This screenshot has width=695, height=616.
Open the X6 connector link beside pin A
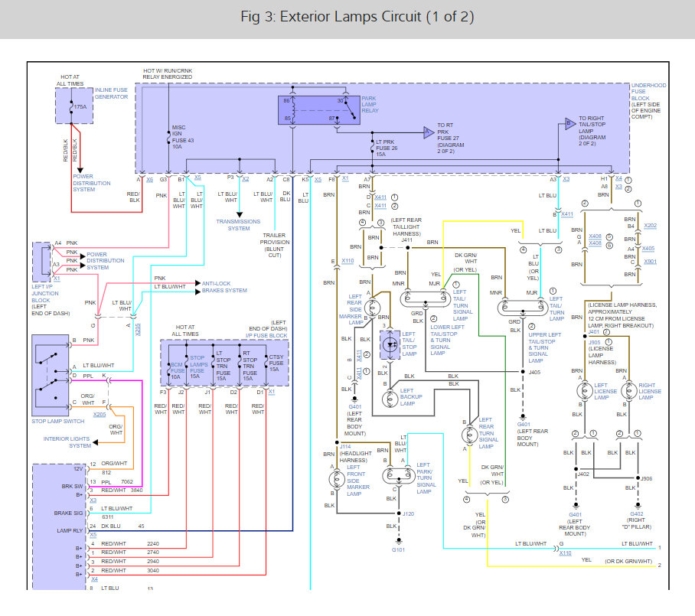150,180
